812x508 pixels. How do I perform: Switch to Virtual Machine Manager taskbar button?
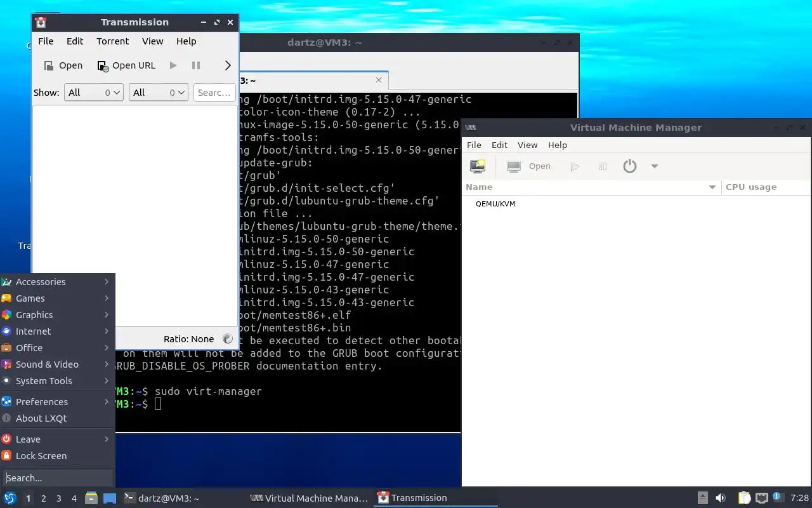click(x=310, y=498)
